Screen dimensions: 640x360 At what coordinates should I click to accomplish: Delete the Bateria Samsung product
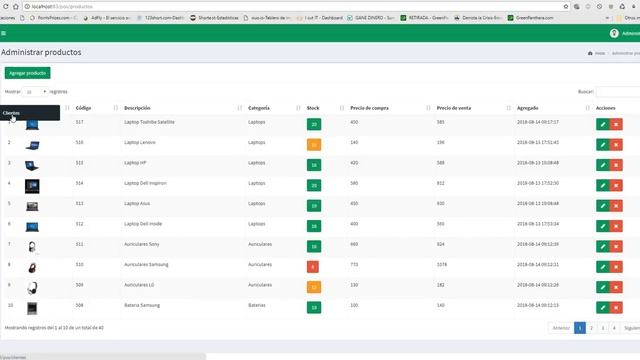pos(616,307)
